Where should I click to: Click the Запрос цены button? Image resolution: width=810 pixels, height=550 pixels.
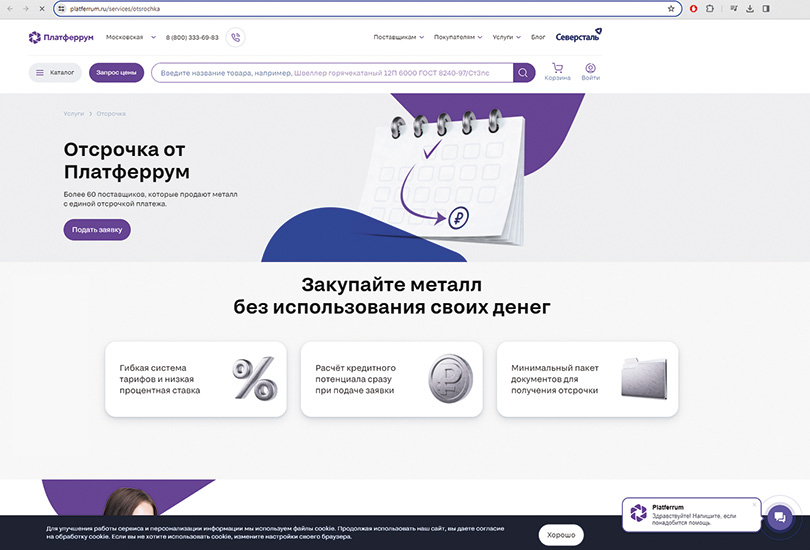click(117, 72)
